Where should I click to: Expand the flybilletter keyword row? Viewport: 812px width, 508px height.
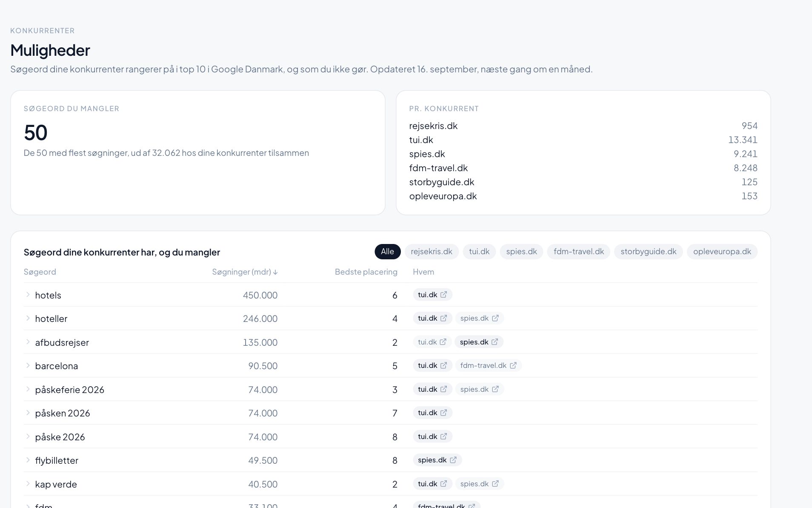(x=28, y=460)
